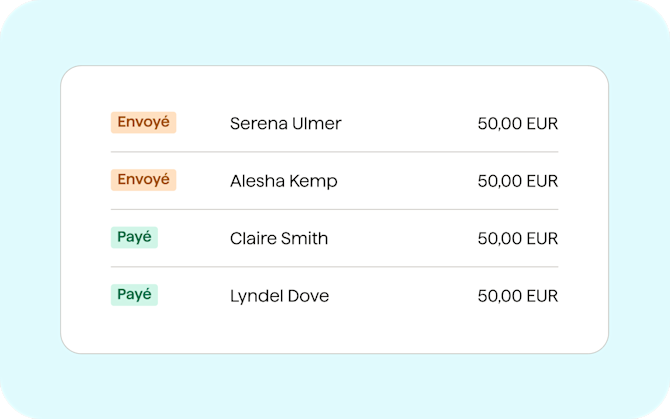Viewport: 670px width, 419px height.
Task: Click the 50,00 amount on Serena Ulmer's row
Action: [499, 124]
